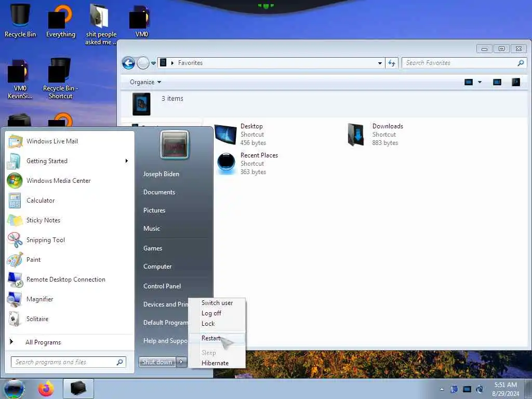Open Computer from Start menu
Screen dimensions: 532x399
point(157,267)
